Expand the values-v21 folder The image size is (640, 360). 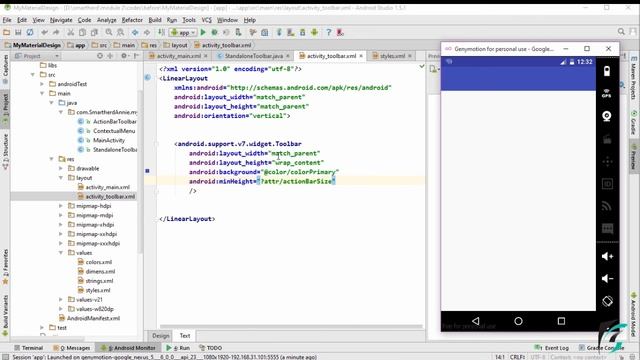coord(61,300)
